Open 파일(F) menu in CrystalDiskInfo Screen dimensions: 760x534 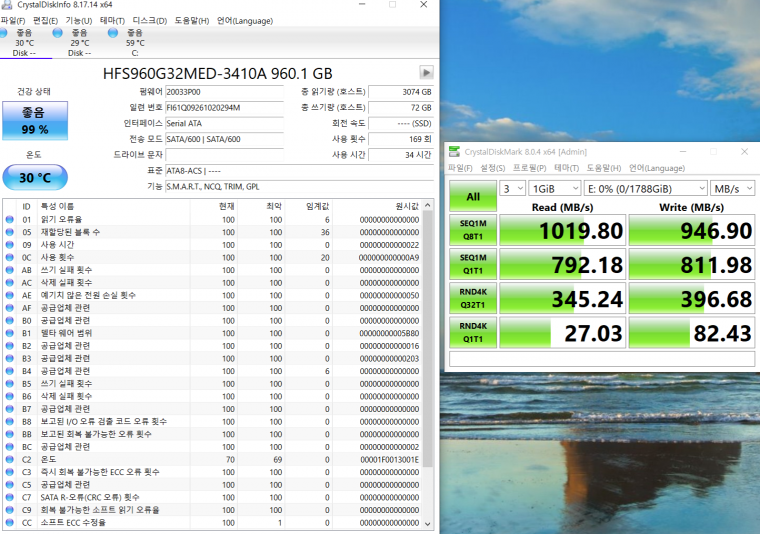(x=13, y=20)
